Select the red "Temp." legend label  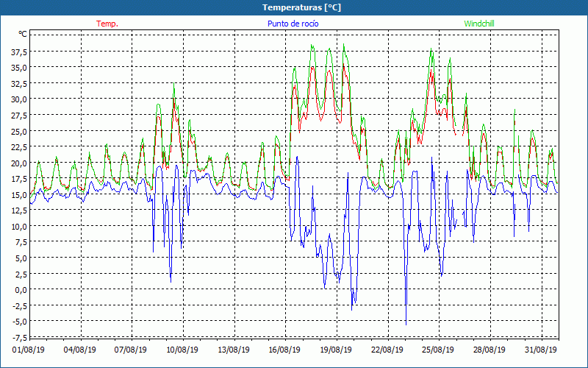click(x=107, y=24)
